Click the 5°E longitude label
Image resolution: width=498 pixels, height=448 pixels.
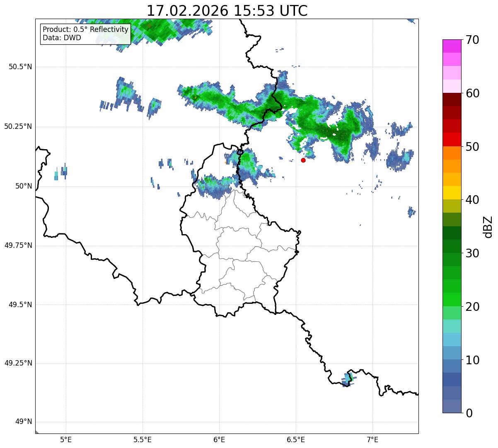(66, 440)
